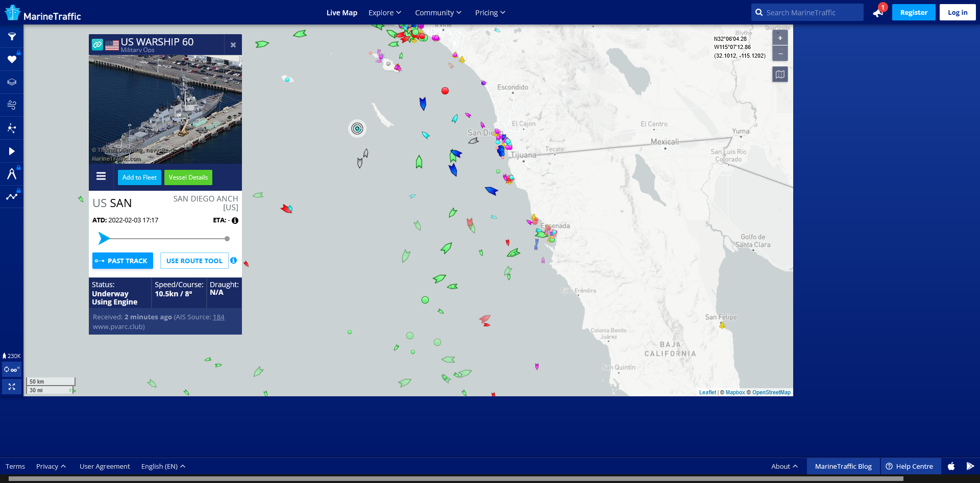Viewport: 980px width, 483px height.
Task: Close the US WARSHIP 60 panel
Action: click(233, 45)
